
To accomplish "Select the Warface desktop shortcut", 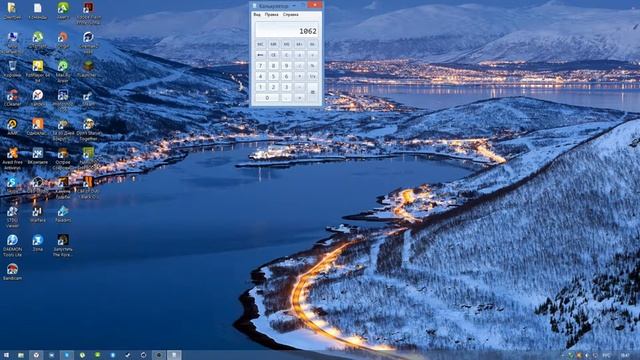I will click(38, 214).
